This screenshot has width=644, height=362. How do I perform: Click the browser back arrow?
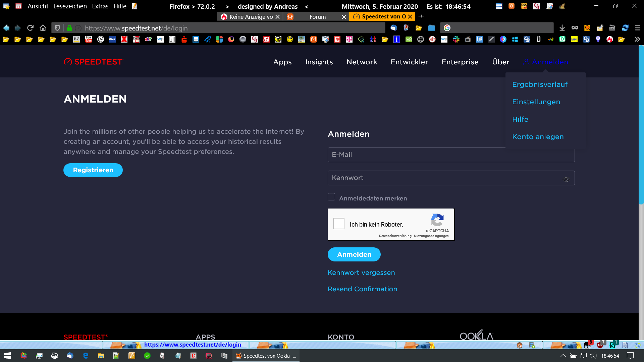click(x=6, y=28)
